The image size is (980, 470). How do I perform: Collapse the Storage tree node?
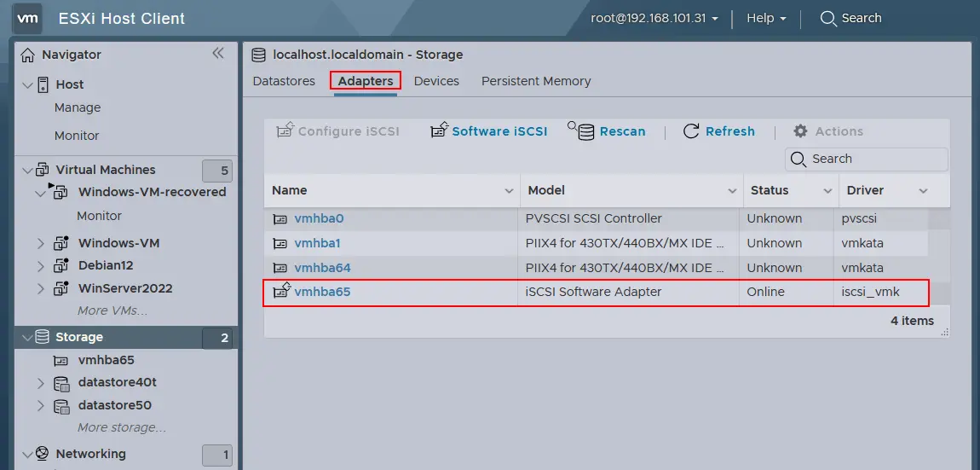coord(27,337)
